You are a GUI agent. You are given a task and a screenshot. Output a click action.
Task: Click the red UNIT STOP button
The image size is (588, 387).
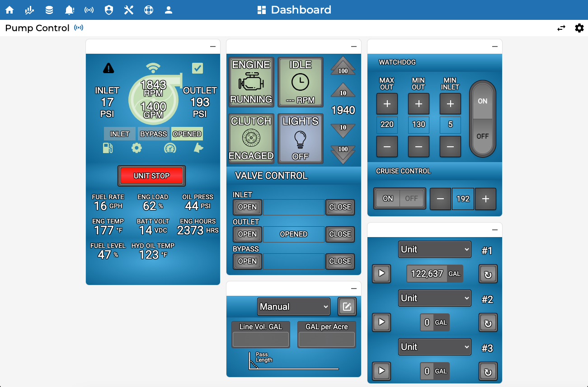(151, 176)
